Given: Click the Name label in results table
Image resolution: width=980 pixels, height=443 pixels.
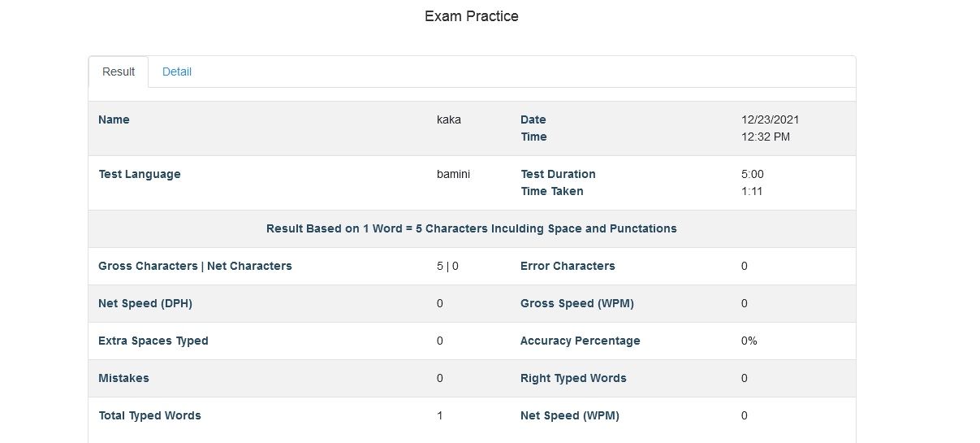Looking at the screenshot, I should (114, 119).
